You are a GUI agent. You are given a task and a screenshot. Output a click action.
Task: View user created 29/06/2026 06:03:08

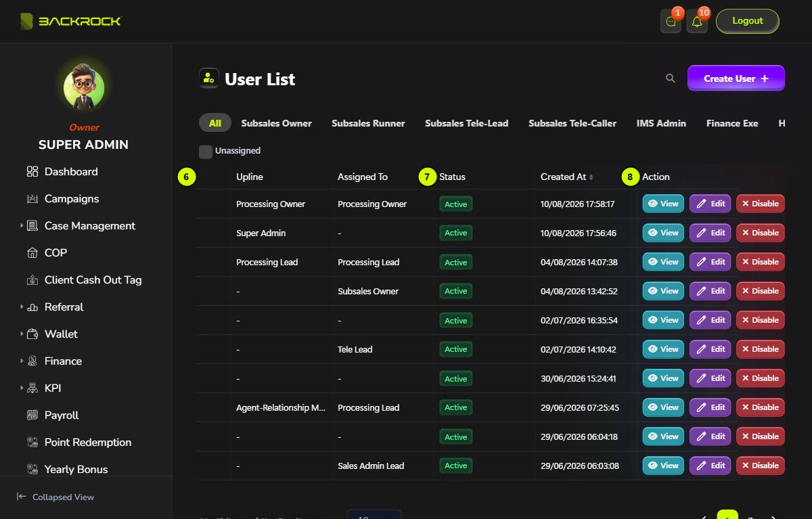[663, 466]
